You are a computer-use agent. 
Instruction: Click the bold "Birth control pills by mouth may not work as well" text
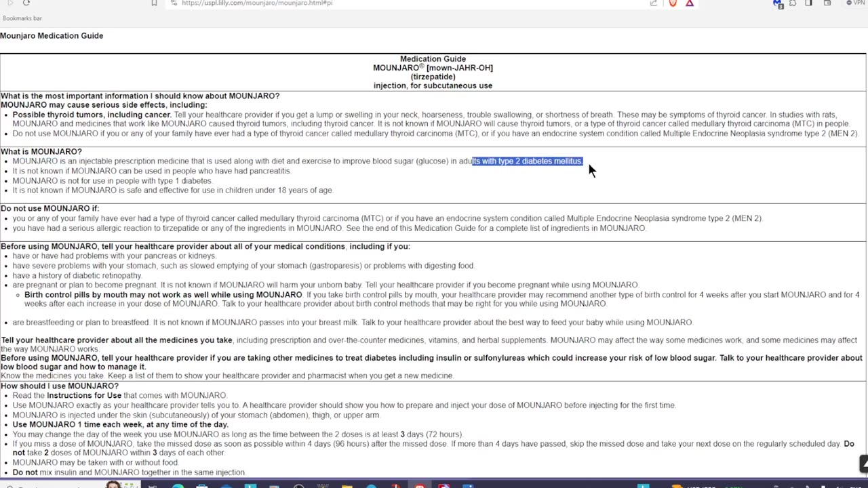(163, 295)
